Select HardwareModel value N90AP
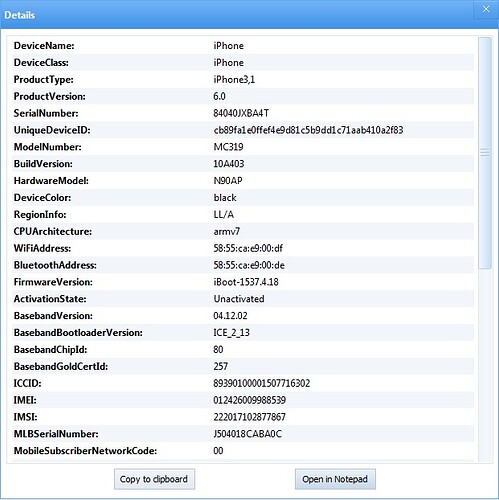Viewport: 499px width, 500px height. click(x=228, y=181)
